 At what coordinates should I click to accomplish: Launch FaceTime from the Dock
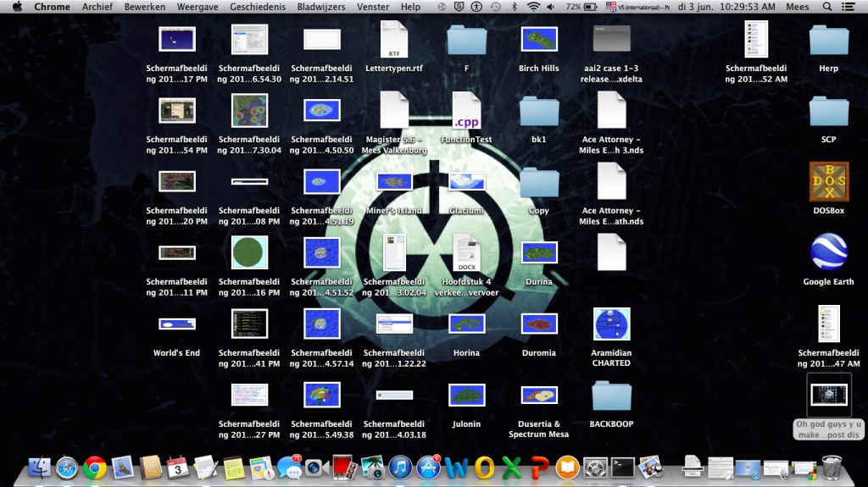pos(317,468)
